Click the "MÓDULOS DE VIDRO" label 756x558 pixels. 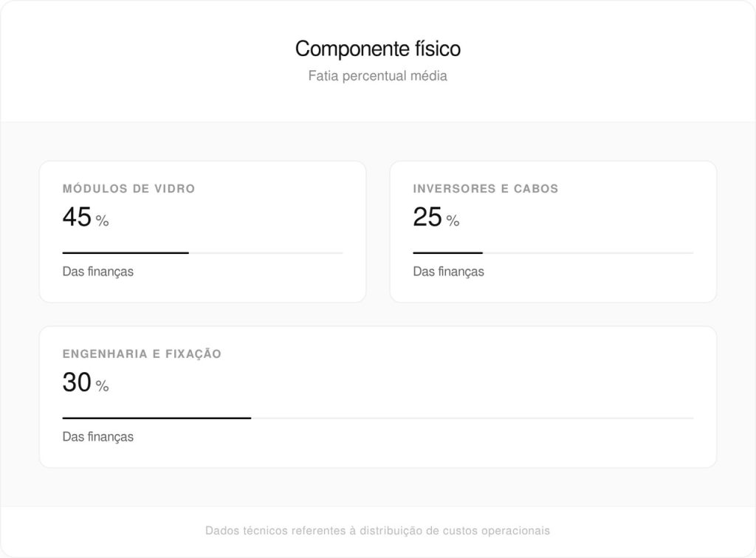[128, 189]
